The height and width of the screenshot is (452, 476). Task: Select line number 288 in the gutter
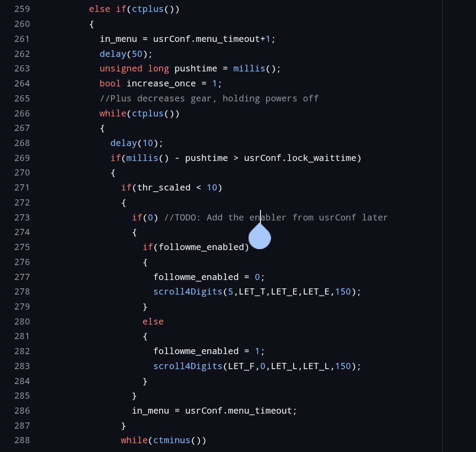tap(22, 440)
